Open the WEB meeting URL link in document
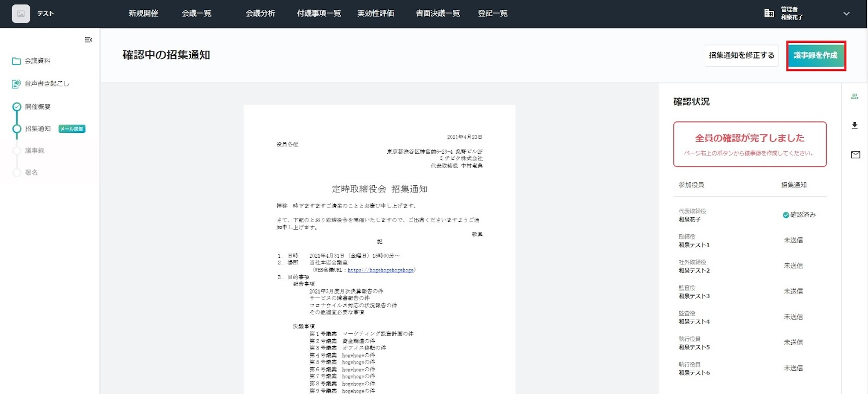The width and height of the screenshot is (868, 394). click(380, 270)
